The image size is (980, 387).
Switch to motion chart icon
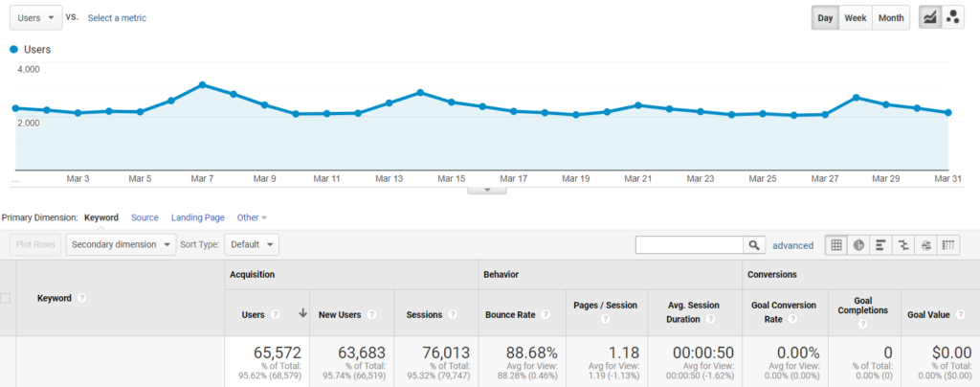[952, 17]
